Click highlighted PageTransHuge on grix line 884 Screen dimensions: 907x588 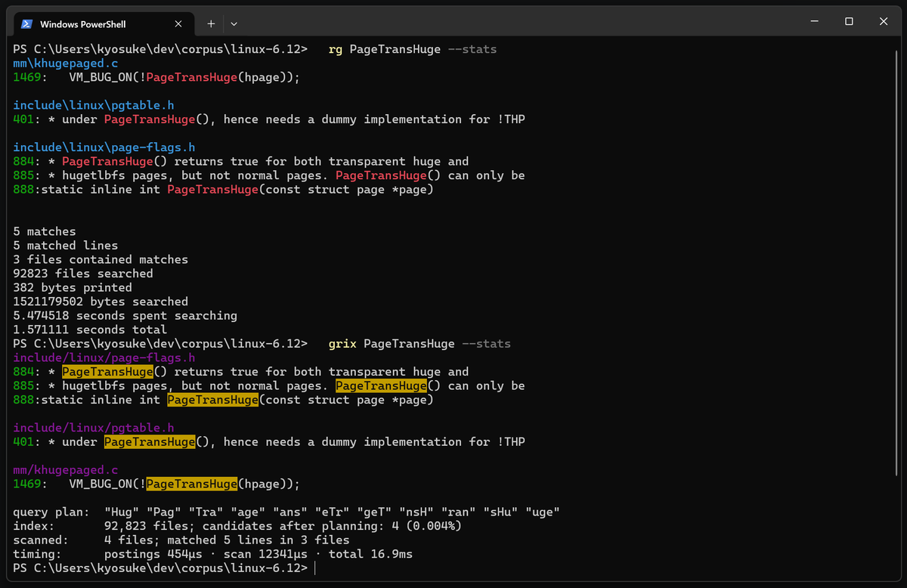107,372
